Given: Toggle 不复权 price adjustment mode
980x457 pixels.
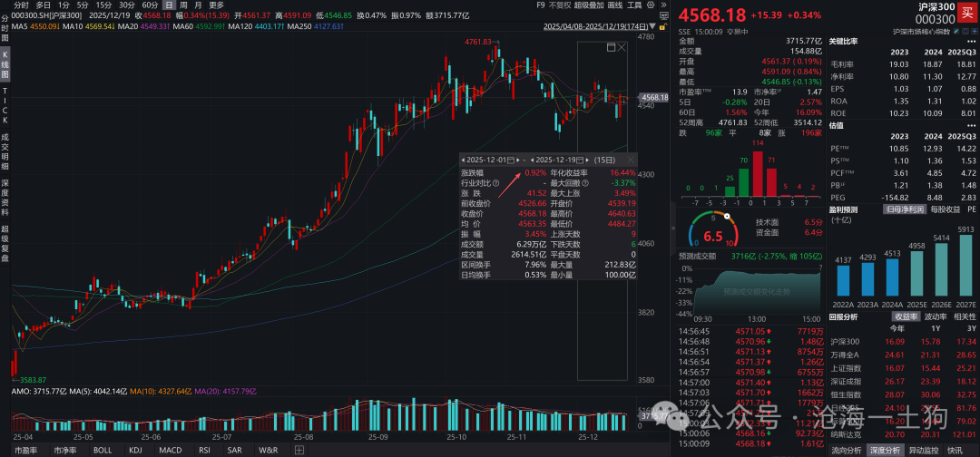Looking at the screenshot, I should 561,5.
